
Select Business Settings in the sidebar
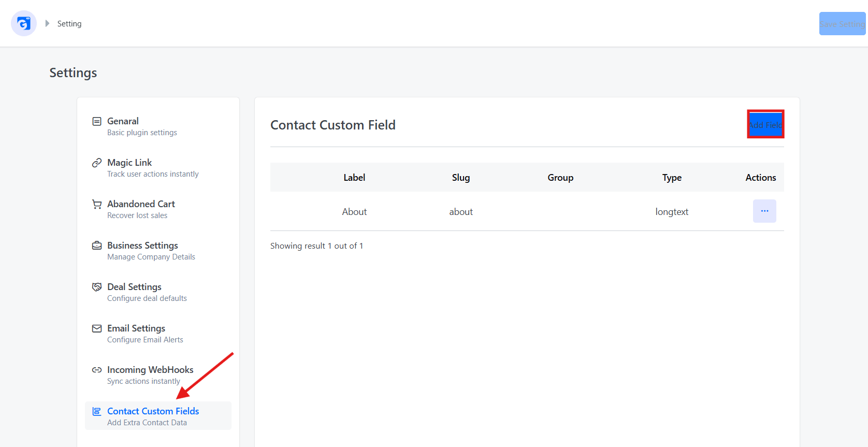pyautogui.click(x=158, y=250)
